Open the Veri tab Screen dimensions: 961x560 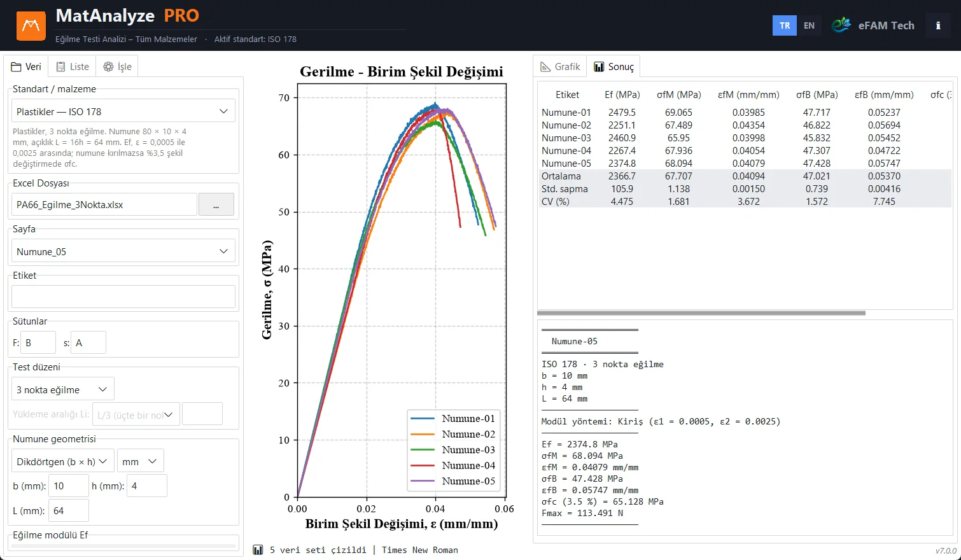pos(26,67)
